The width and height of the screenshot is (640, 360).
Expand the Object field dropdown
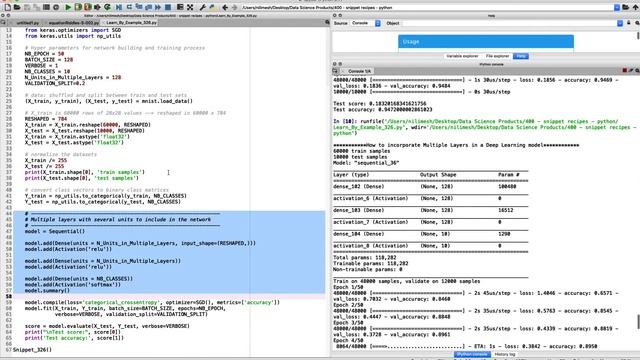[620, 23]
